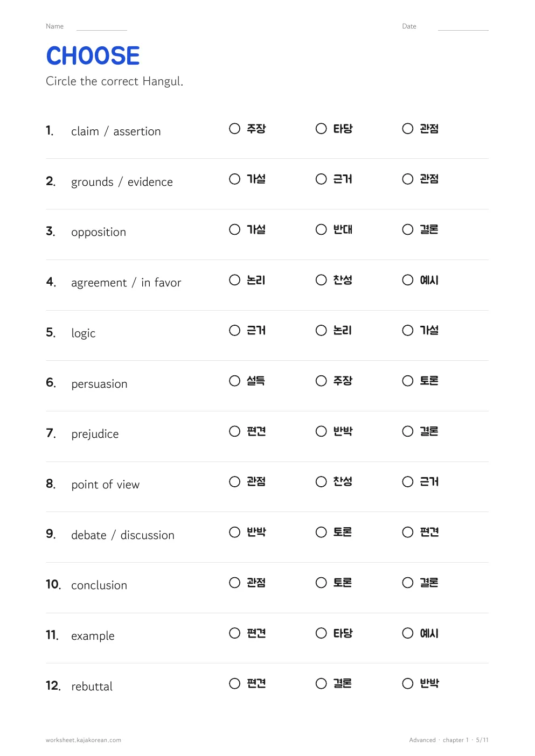
Task: Pick the 논리 circle in the logic row
Action: (321, 330)
